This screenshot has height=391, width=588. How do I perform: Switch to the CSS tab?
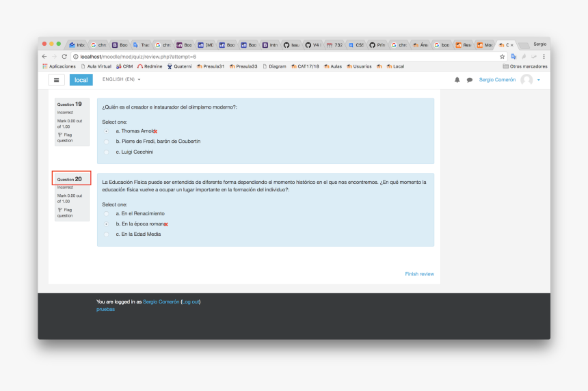356,45
